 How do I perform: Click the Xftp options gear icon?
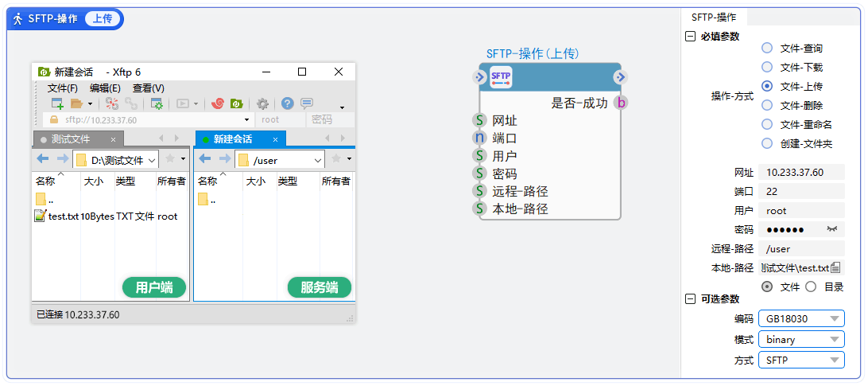(262, 103)
